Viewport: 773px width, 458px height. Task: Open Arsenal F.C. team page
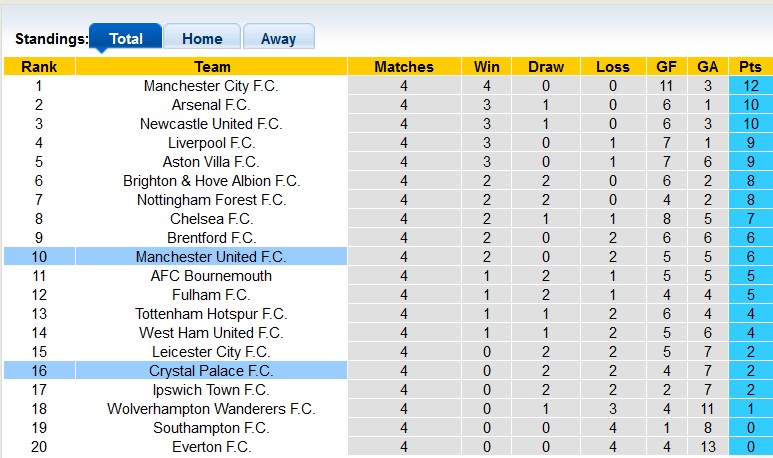[x=211, y=105]
